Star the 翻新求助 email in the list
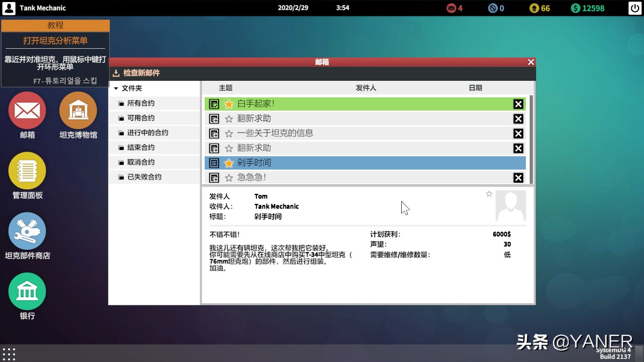 click(229, 118)
